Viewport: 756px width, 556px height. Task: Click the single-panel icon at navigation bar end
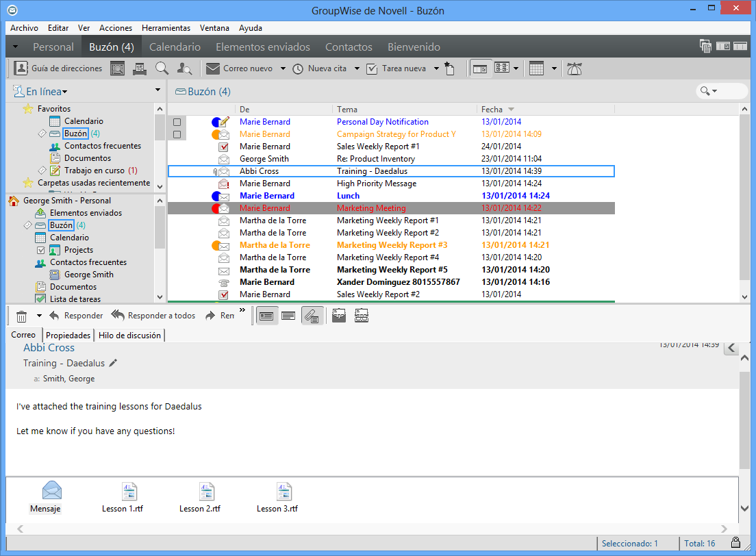pyautogui.click(x=740, y=47)
